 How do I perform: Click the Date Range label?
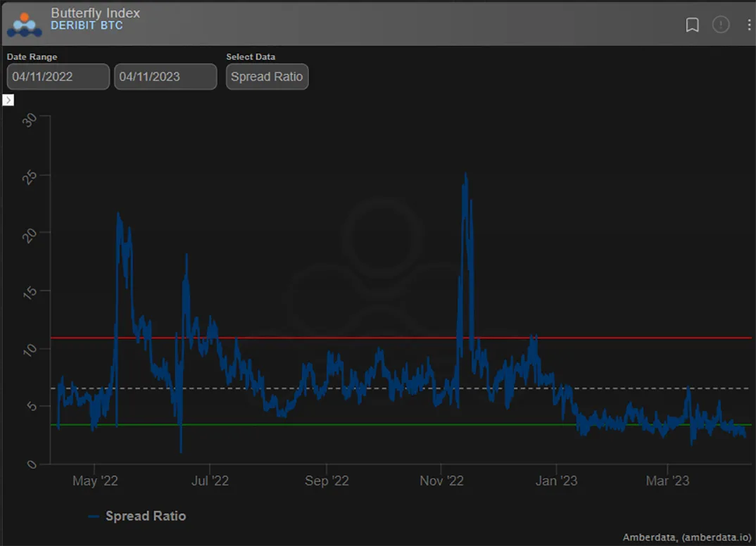[32, 57]
